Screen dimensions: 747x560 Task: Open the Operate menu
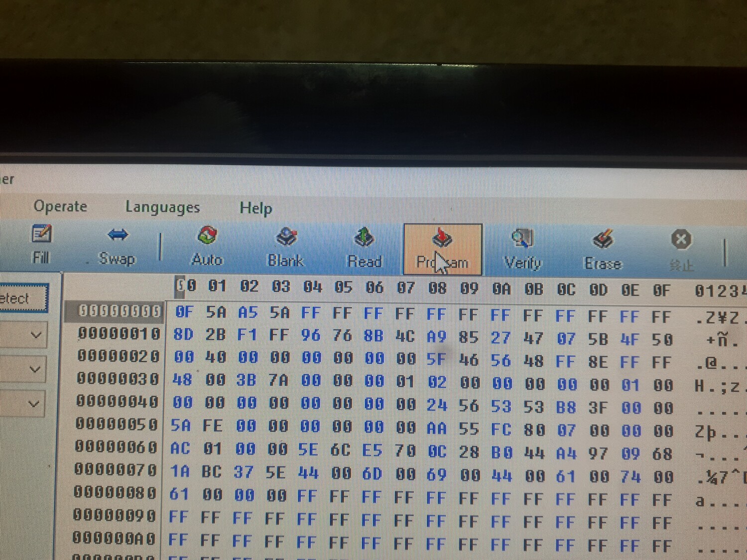pos(60,206)
